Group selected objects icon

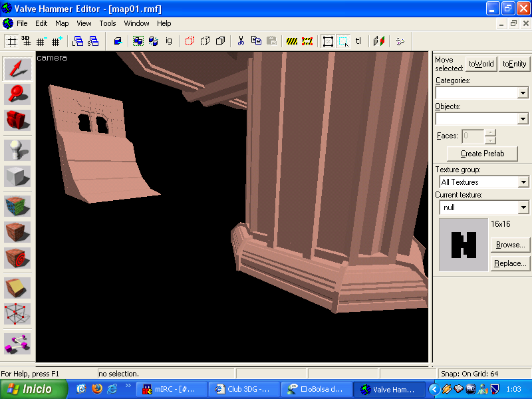[x=138, y=41]
